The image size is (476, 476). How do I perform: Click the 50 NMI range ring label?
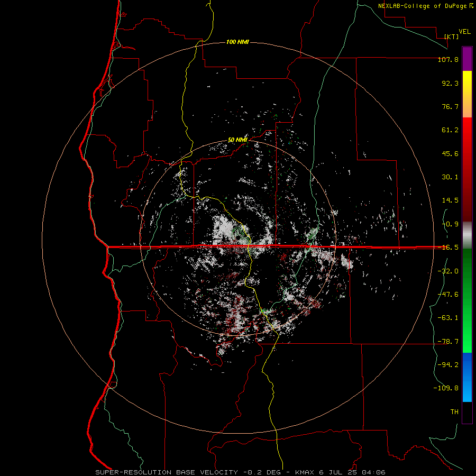(x=237, y=140)
